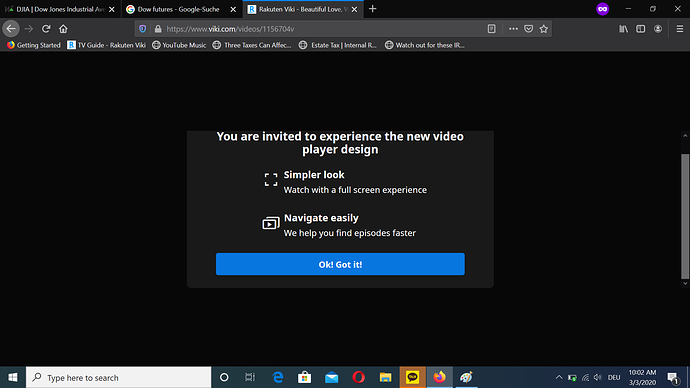
Task: Open Mail app from taskbar
Action: point(331,377)
